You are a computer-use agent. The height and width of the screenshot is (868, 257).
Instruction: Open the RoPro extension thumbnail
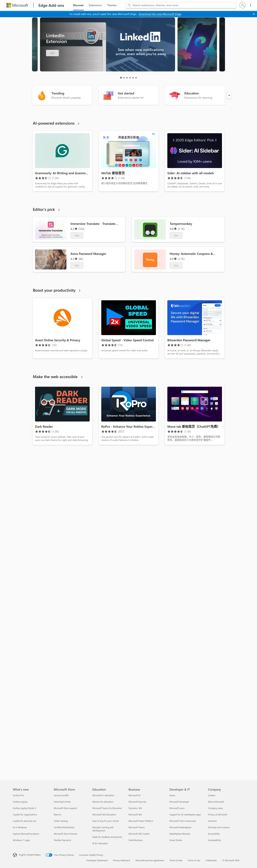point(128,404)
